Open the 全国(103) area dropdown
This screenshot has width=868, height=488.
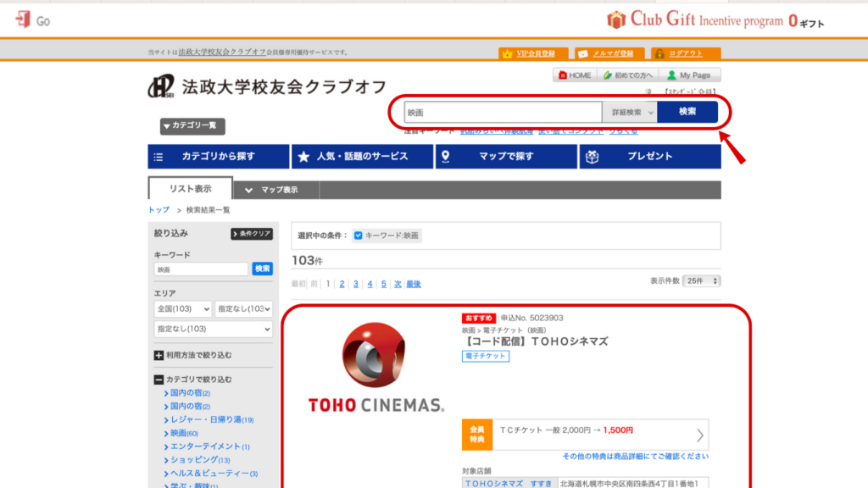pyautogui.click(x=182, y=308)
